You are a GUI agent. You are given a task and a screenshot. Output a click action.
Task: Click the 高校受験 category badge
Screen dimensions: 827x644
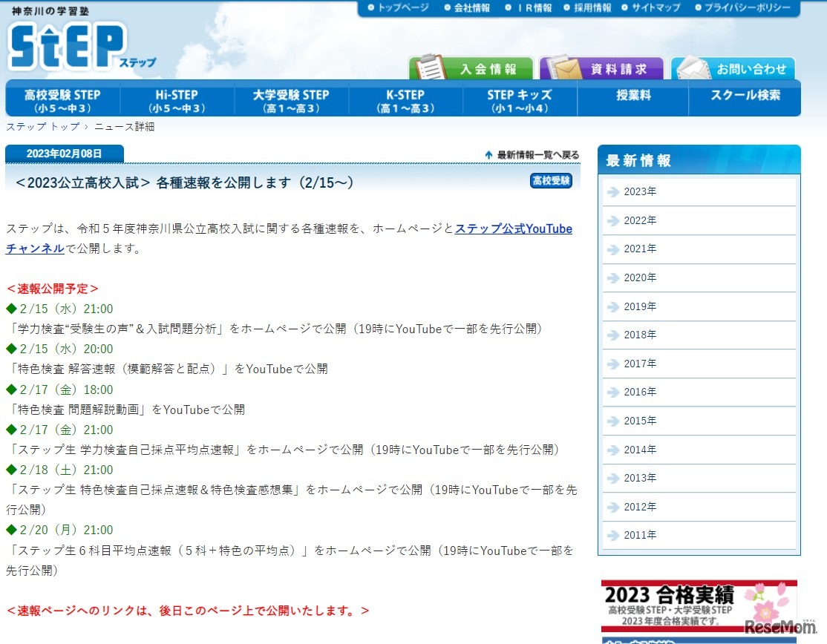click(551, 181)
